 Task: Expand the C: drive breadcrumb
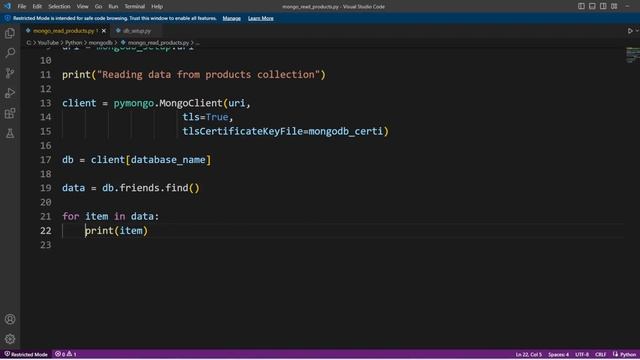[x=29, y=42]
